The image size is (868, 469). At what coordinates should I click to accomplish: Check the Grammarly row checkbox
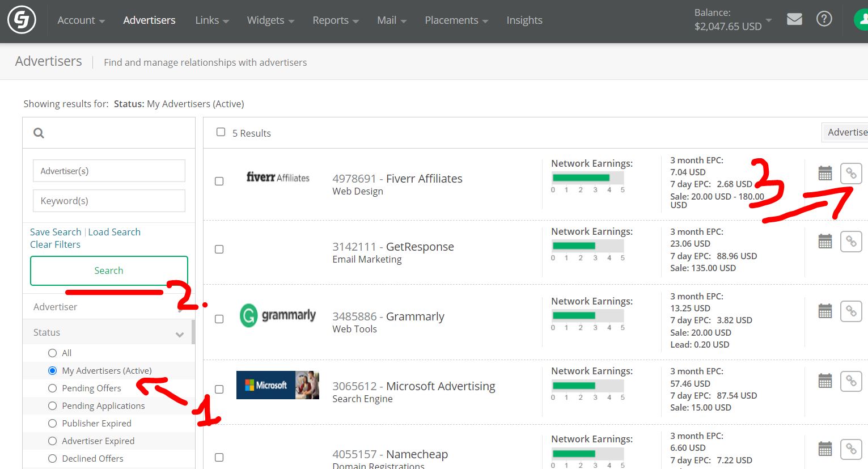click(219, 319)
